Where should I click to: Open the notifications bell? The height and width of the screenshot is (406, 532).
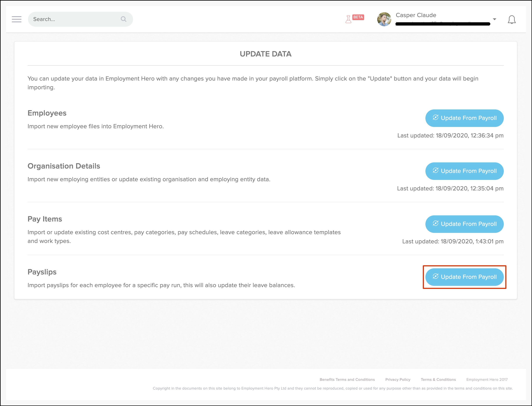511,19
